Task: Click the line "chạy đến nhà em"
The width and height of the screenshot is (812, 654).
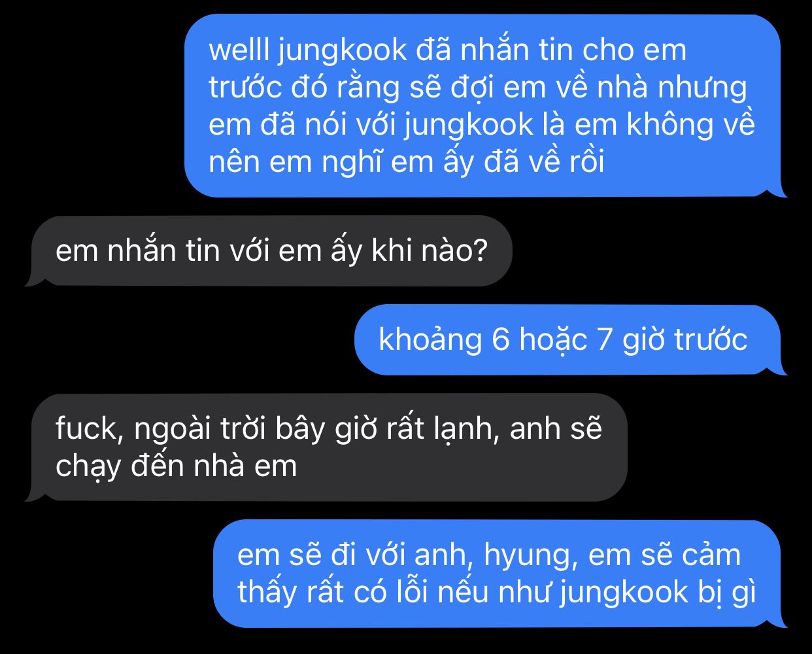Action: coord(177,466)
